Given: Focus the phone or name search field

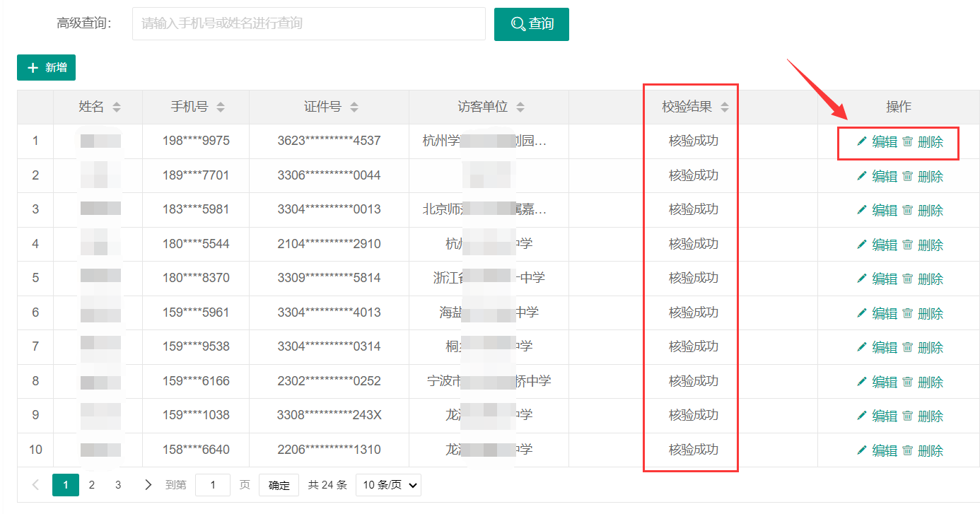Looking at the screenshot, I should [309, 24].
